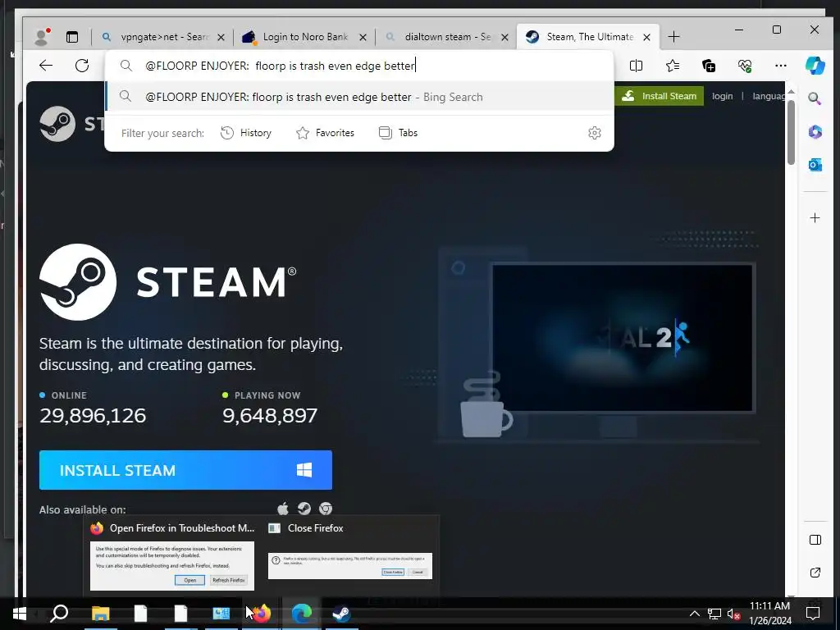This screenshot has width=840, height=630.
Task: Open the sidebar Search icon
Action: point(815,98)
